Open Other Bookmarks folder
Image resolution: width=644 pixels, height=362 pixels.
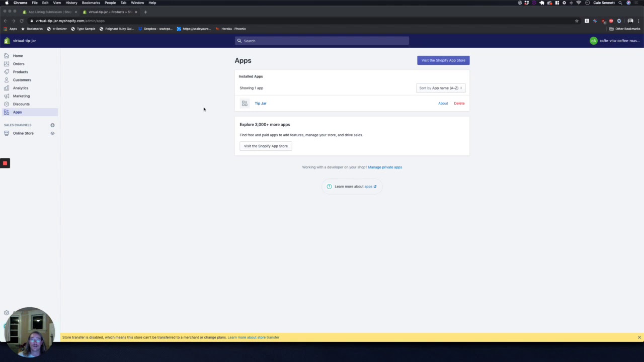[x=624, y=29]
